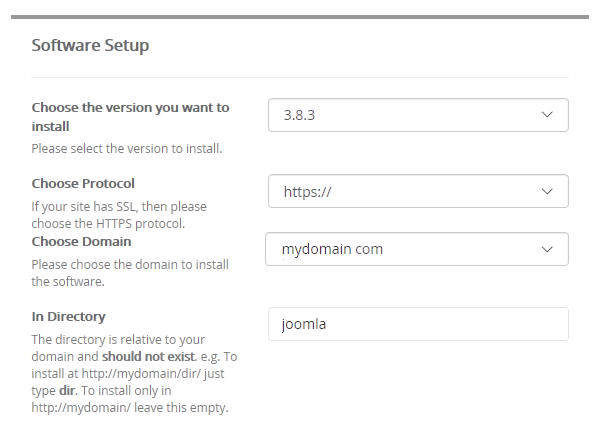Click 'Please select the version to install' hint
The height and width of the screenshot is (431, 599).
(127, 149)
